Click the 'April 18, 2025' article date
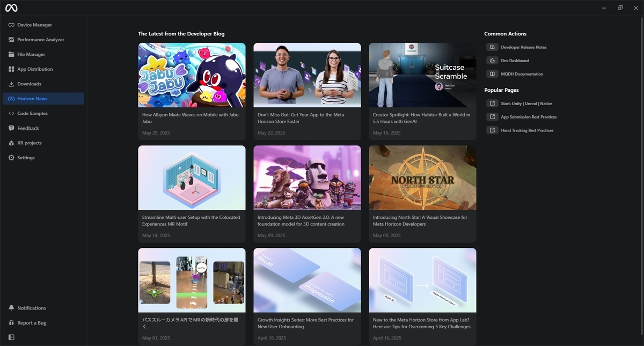This screenshot has width=644, height=346. pos(272,338)
